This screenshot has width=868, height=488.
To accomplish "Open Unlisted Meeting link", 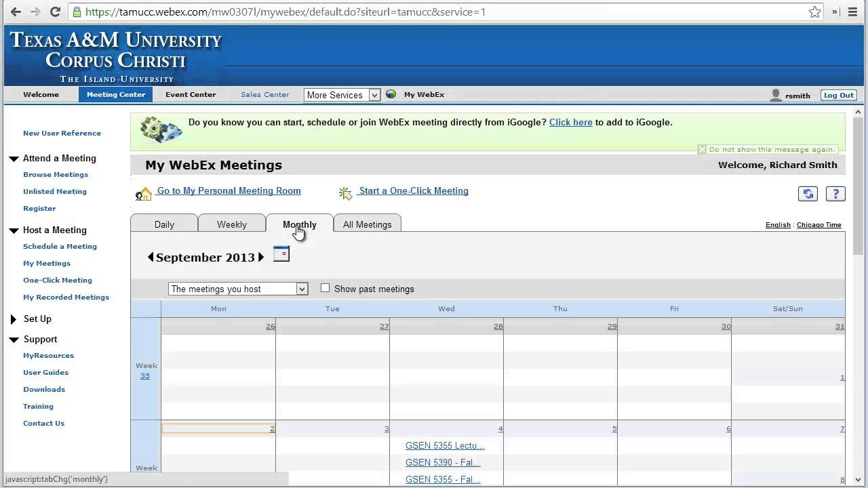I will 55,192.
